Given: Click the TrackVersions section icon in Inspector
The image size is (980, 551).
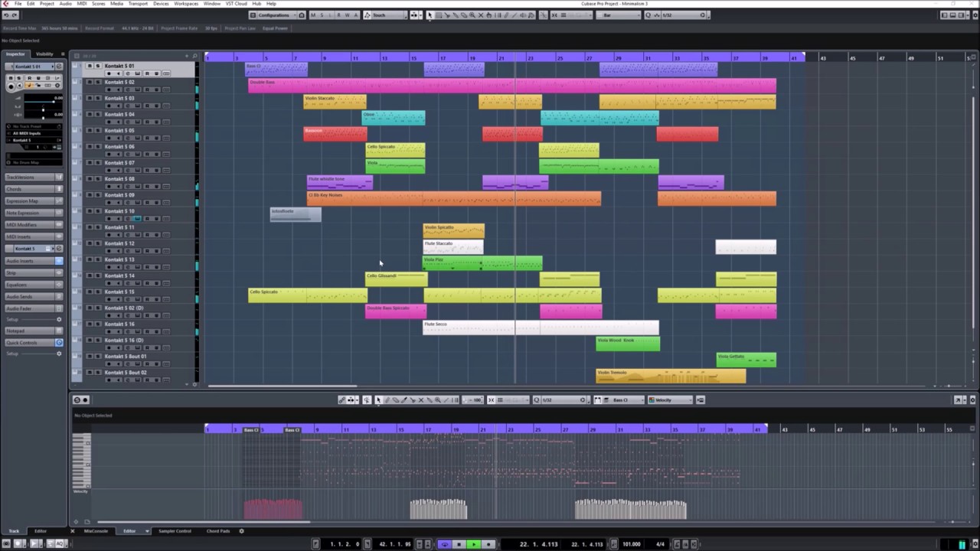Looking at the screenshot, I should (x=58, y=177).
